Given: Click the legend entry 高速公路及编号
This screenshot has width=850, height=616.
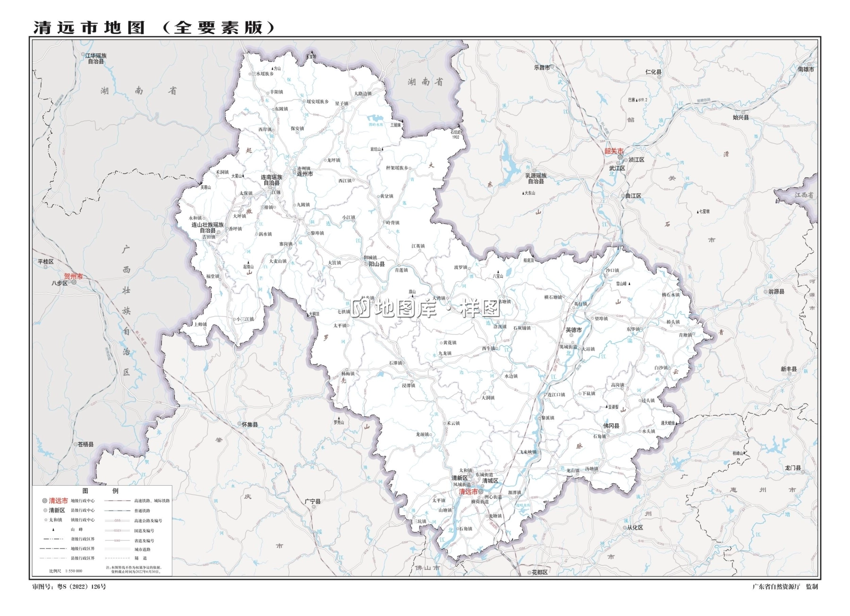Looking at the screenshot, I should (x=148, y=521).
